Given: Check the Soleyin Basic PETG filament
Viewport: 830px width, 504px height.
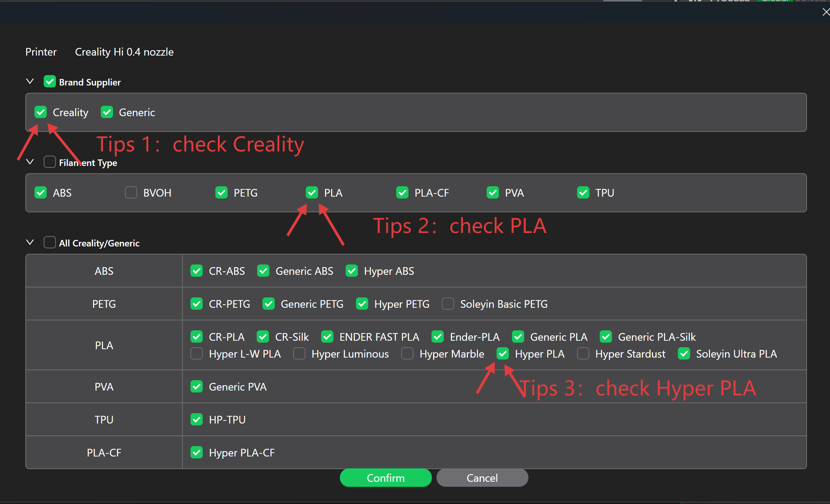Looking at the screenshot, I should (x=448, y=304).
